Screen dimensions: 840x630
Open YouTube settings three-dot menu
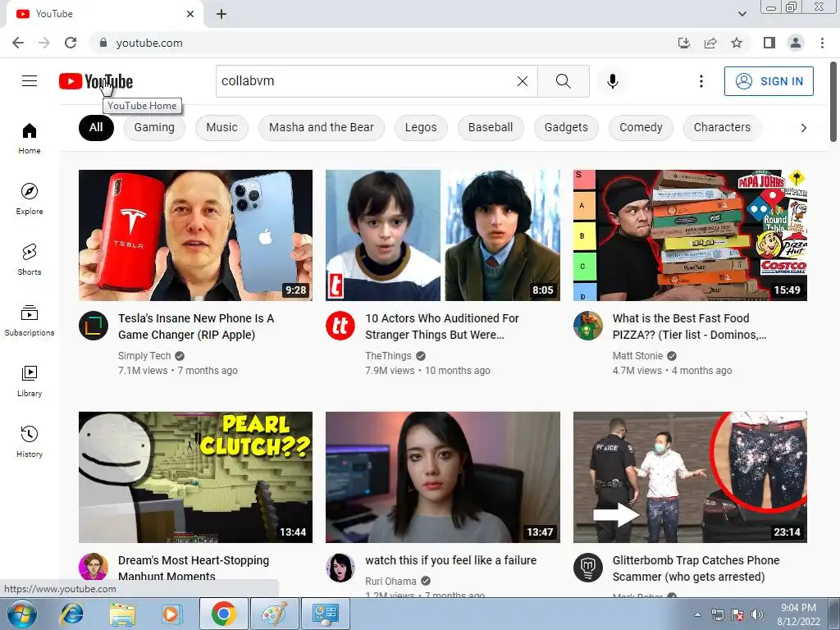tap(701, 81)
